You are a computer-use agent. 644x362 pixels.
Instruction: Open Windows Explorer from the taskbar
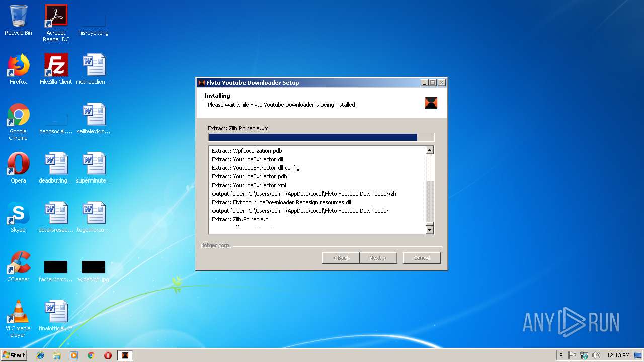(57, 355)
